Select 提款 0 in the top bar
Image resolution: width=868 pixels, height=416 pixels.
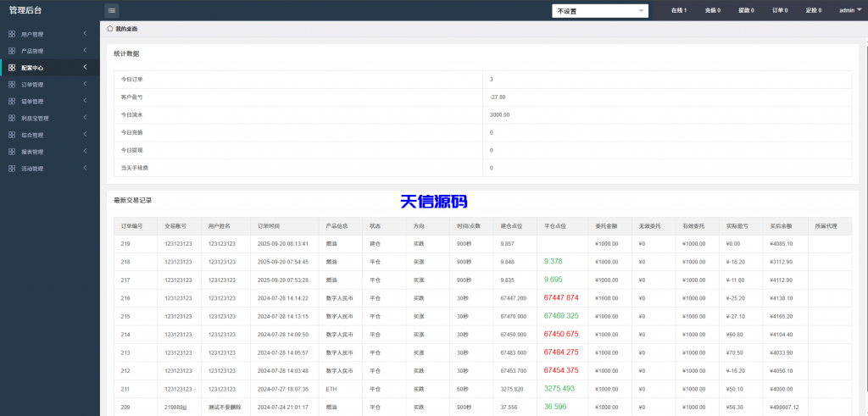click(746, 10)
